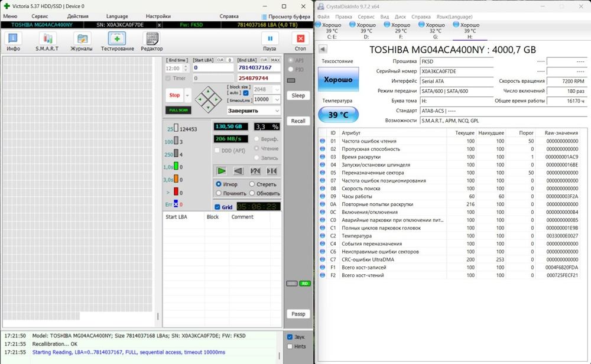This screenshot has width=591, height=364.
Task: Click the green 1,0s block color swatch
Action: coord(176,166)
